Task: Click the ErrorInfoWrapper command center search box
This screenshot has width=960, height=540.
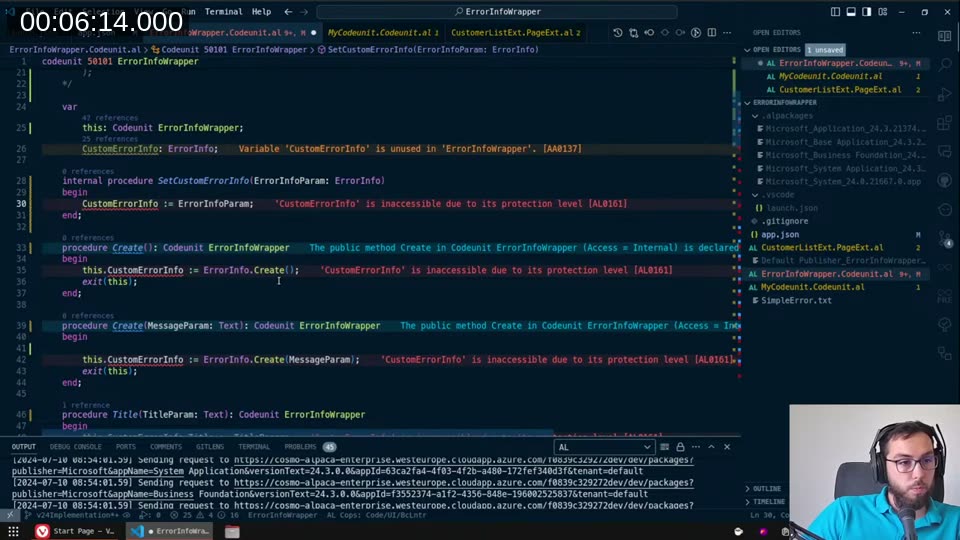Action: (x=497, y=12)
